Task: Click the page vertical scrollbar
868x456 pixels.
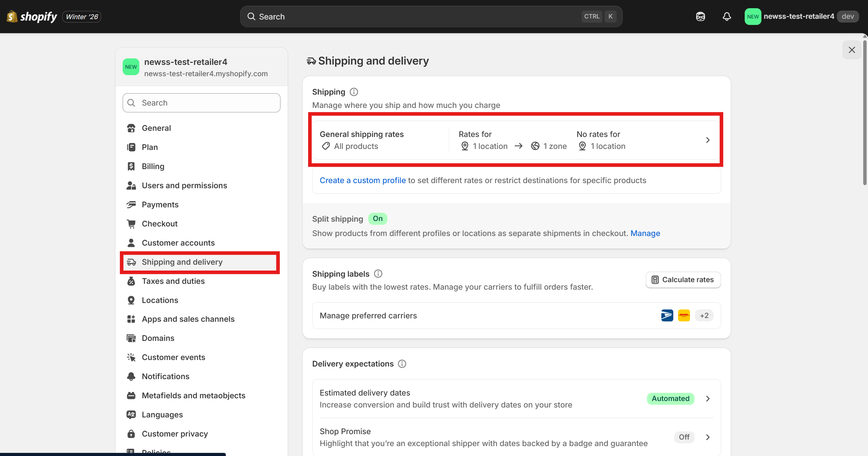Action: pos(865,113)
